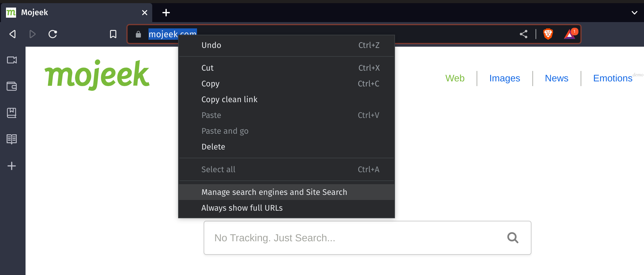Open the Images search link
The image size is (644, 275).
tap(505, 78)
